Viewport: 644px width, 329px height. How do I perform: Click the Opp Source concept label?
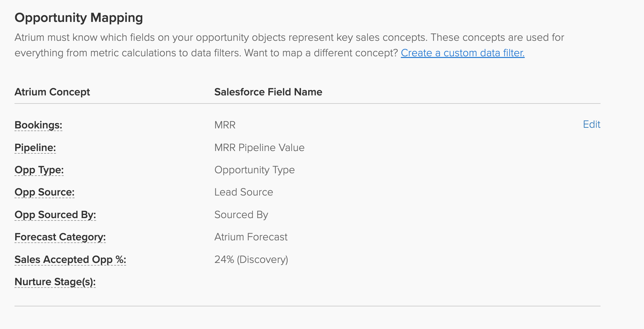[x=45, y=192]
